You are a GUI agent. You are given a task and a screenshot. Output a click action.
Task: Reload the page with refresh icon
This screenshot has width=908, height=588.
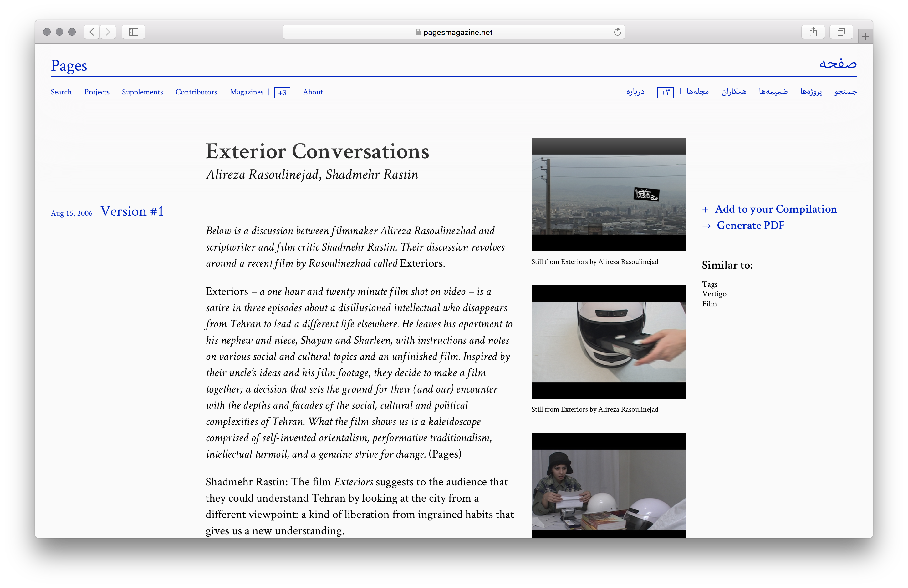click(x=617, y=32)
